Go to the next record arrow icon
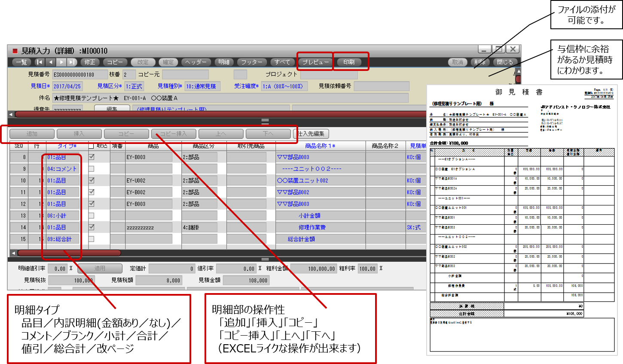 coord(61,62)
